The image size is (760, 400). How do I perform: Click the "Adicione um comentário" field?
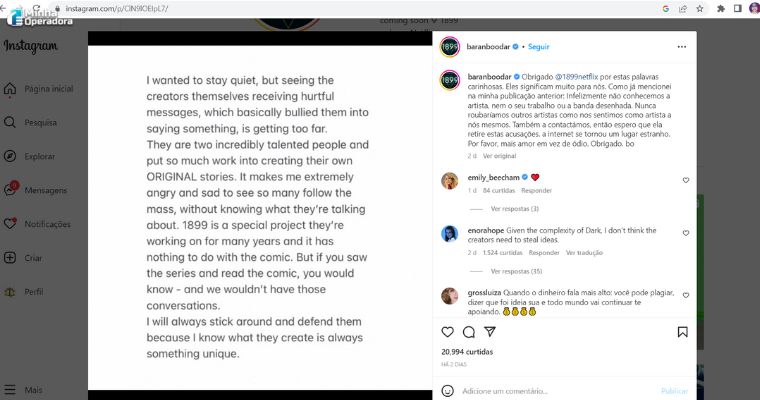[540, 390]
